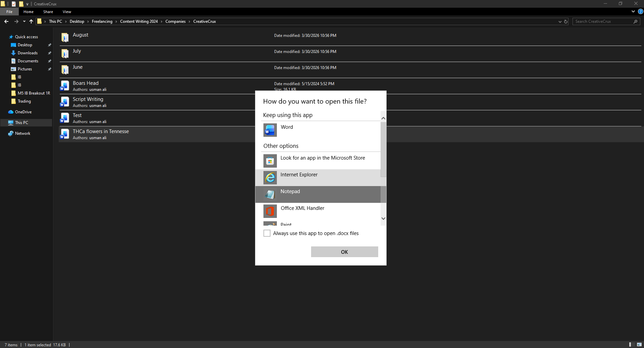Click the pin icon beside Downloads
Viewport: 644px width, 348px height.
tap(50, 53)
